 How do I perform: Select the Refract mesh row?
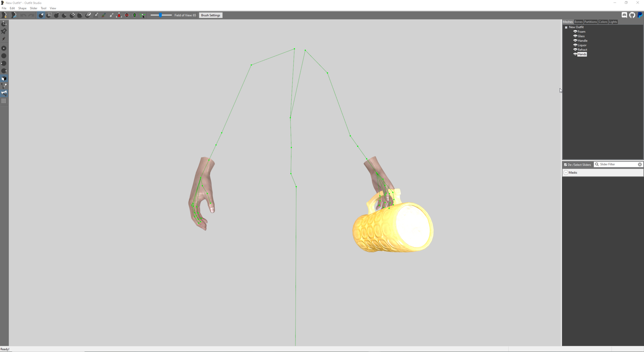[582, 50]
